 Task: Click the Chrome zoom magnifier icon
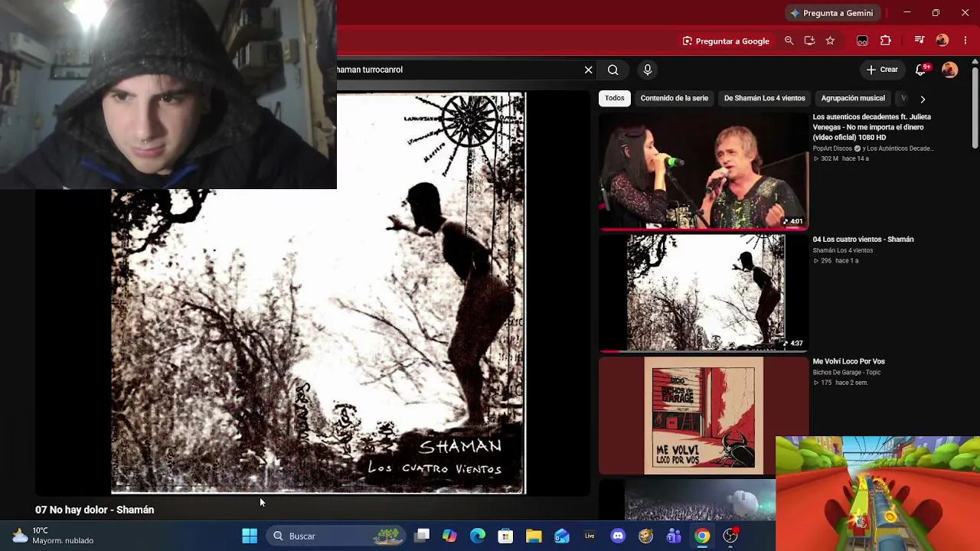click(789, 41)
